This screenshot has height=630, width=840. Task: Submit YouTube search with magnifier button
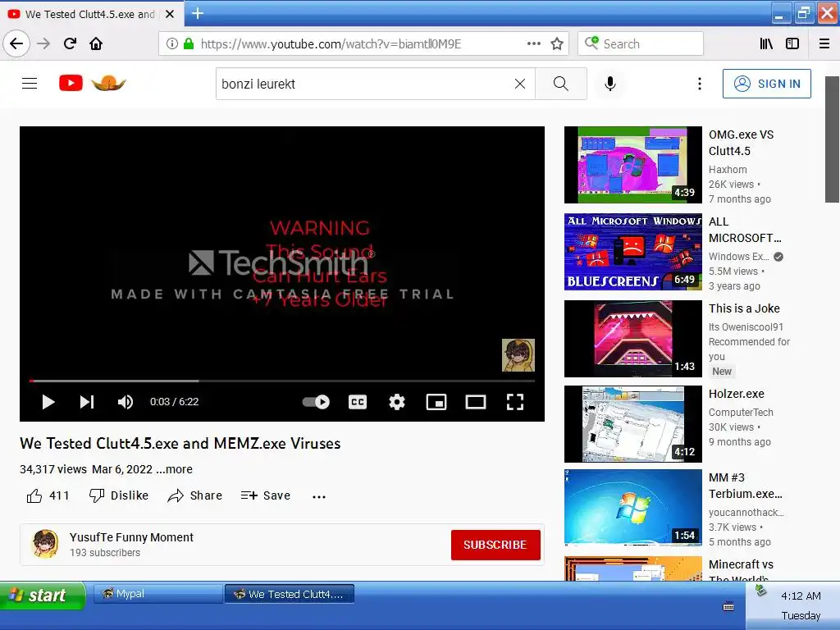click(x=561, y=84)
